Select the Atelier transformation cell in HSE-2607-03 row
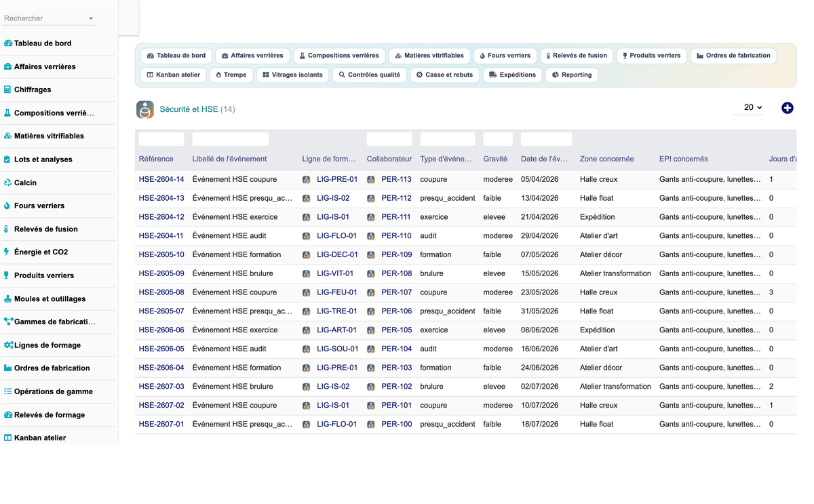 615,387
